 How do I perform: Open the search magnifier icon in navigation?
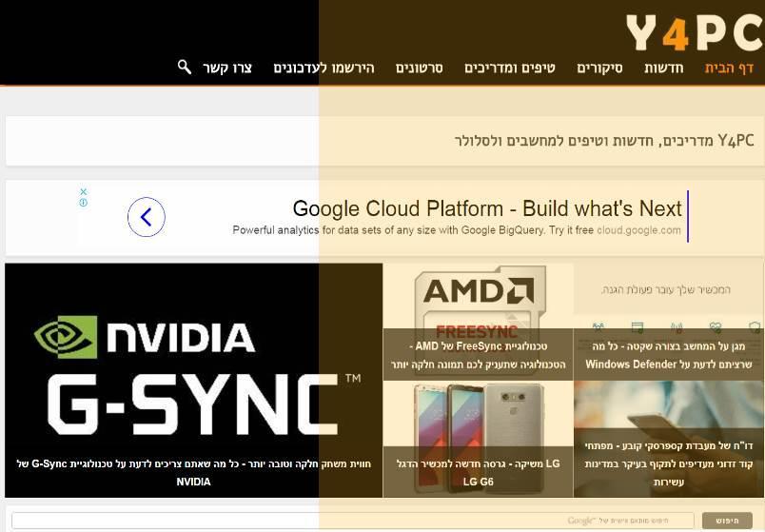tap(185, 68)
